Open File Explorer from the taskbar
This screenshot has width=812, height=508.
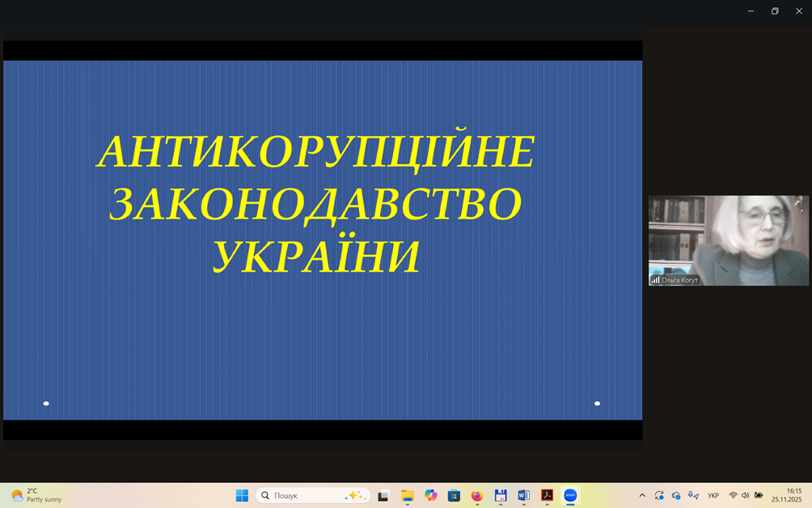[407, 495]
